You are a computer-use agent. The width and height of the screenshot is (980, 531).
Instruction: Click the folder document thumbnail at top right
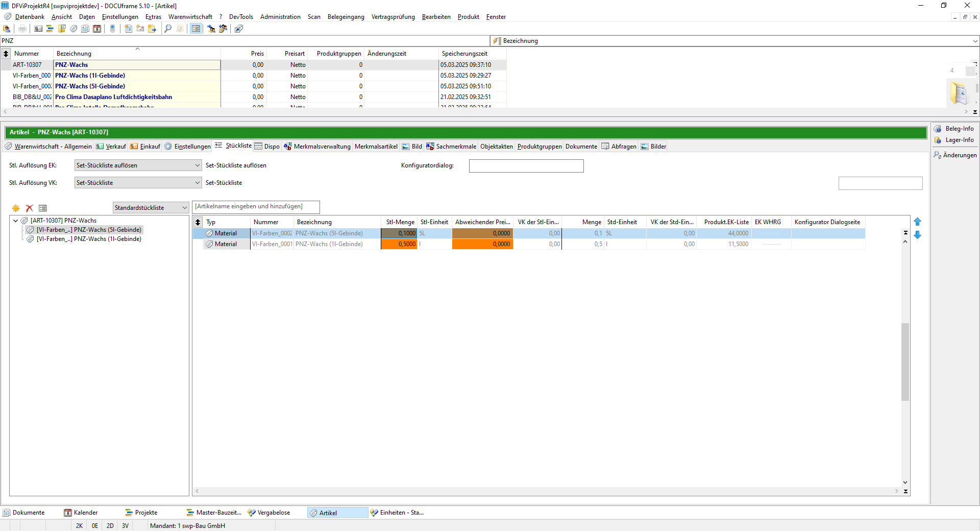[x=959, y=93]
